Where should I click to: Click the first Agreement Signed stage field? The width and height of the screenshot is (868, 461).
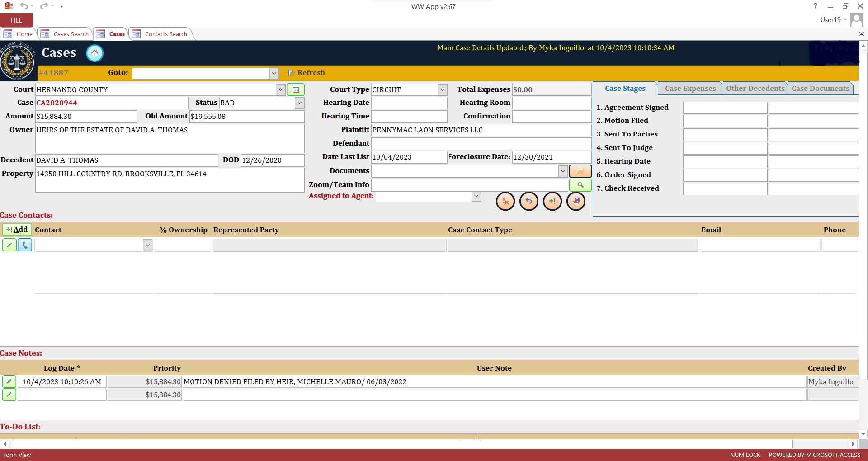(725, 108)
